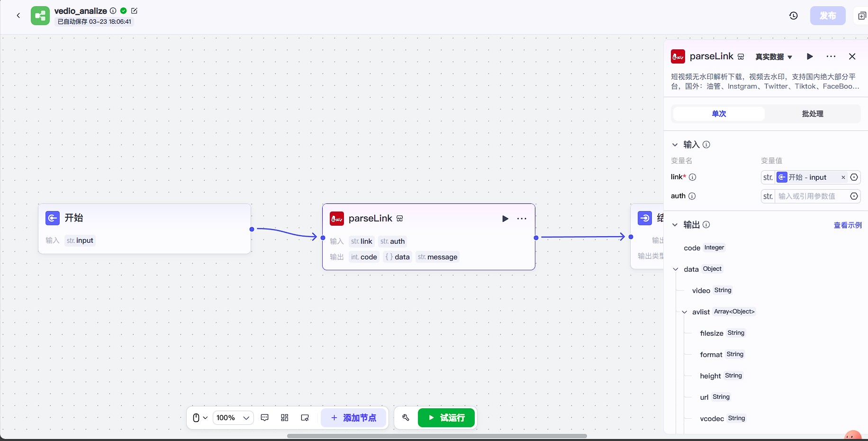Click the data object output tag in node
Viewport: 868px width, 441px height.
[398, 257]
